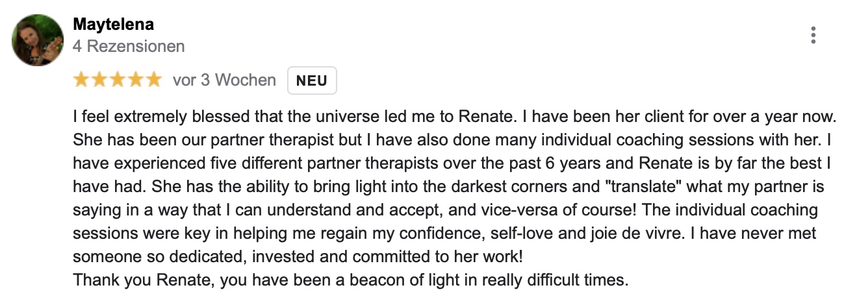The image size is (868, 305).
Task: Click the 'vor 3 Wochen' timestamp
Action: [224, 80]
